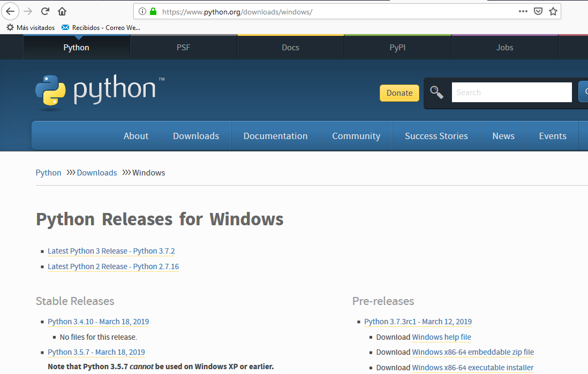Image resolution: width=588 pixels, height=374 pixels.
Task: Click the Python 3.5.7 release link
Action: pyautogui.click(x=96, y=352)
